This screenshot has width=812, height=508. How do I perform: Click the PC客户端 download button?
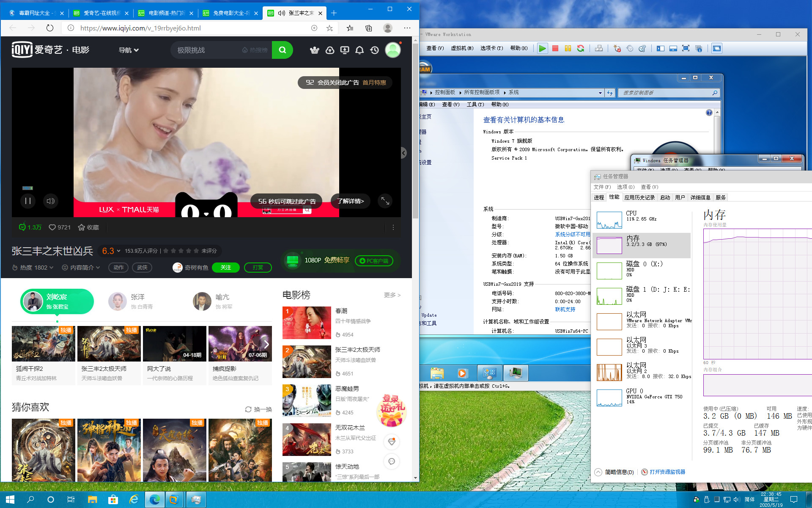[374, 261]
